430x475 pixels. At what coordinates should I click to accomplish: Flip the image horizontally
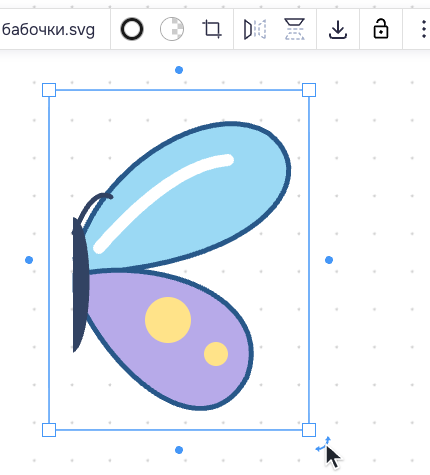[255, 29]
